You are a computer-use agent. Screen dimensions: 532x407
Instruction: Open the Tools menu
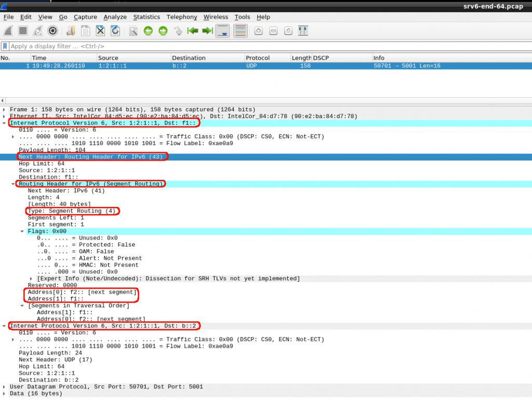click(x=242, y=17)
